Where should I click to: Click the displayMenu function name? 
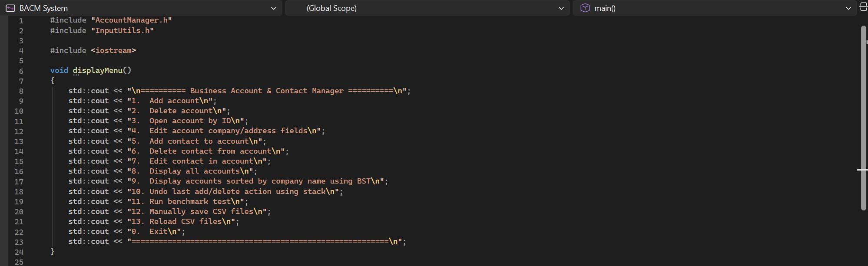click(x=97, y=70)
